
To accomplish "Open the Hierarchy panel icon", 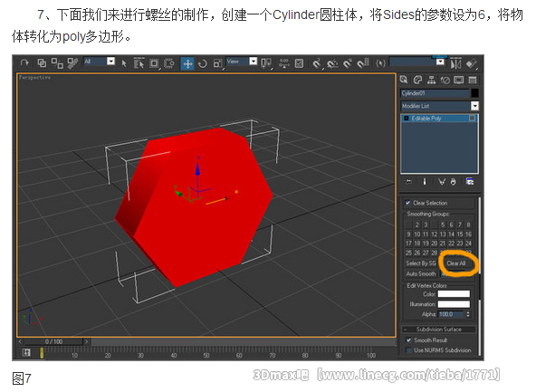I will (x=431, y=80).
